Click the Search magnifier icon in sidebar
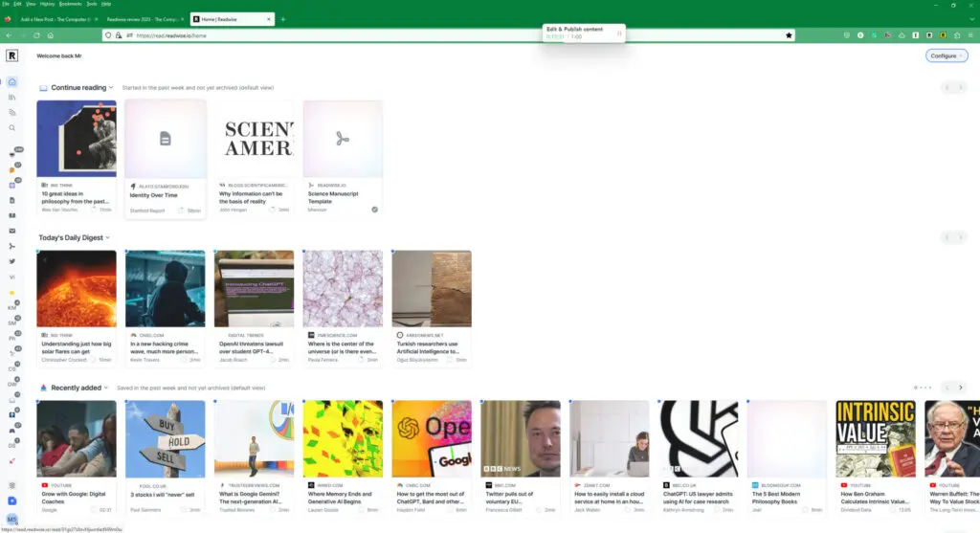The width and height of the screenshot is (980, 533). click(11, 128)
